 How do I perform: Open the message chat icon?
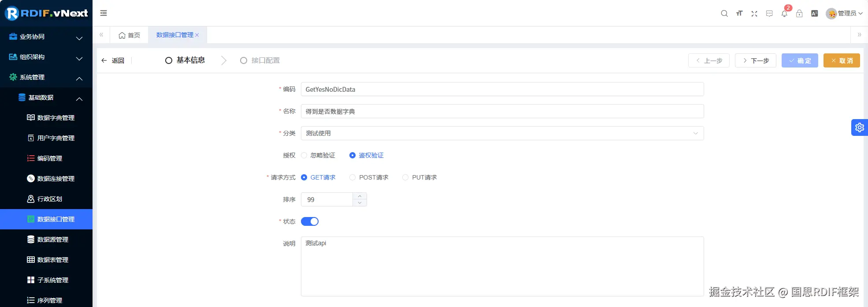769,14
